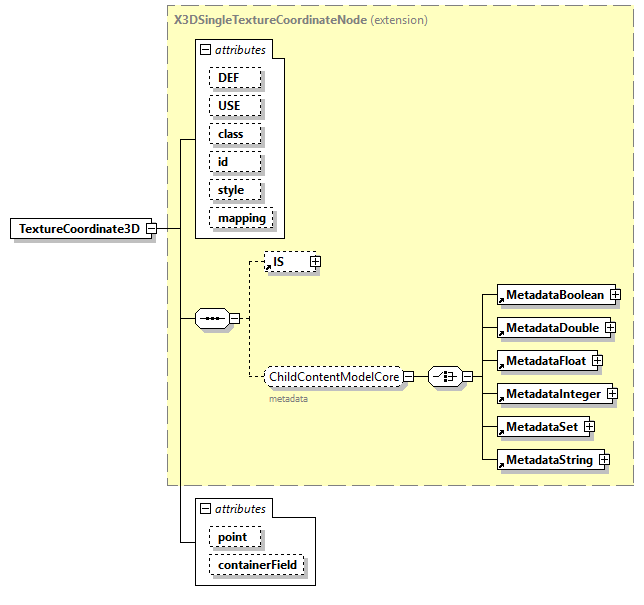Viewport: 644px width, 605px height.
Task: Click the choice compositor icon
Action: click(x=443, y=377)
